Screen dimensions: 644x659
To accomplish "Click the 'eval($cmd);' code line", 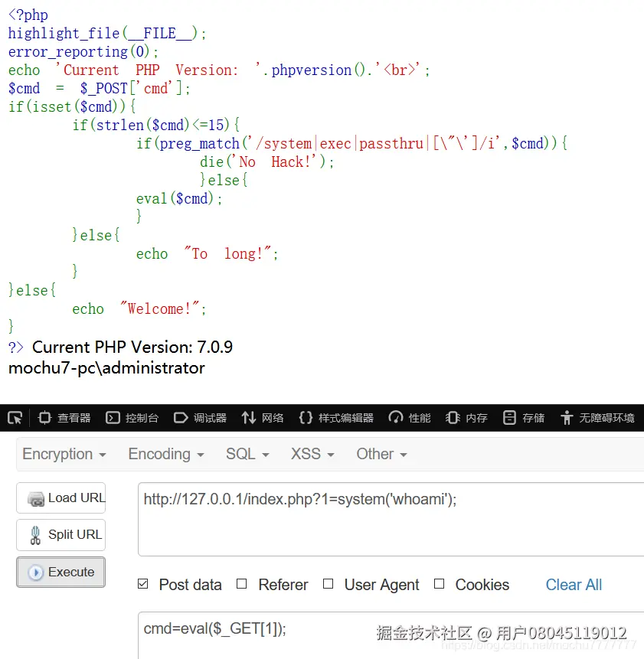I will 179,199.
